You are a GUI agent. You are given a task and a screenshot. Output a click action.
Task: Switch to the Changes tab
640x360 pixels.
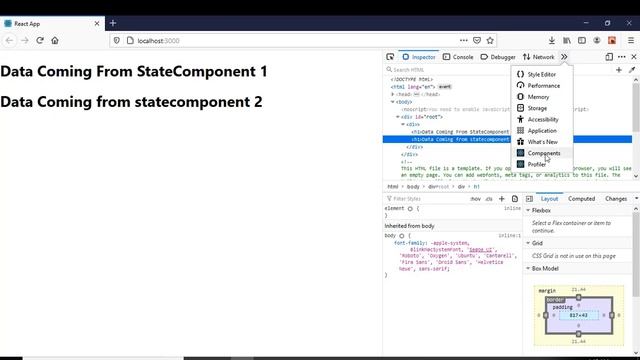[x=616, y=199]
